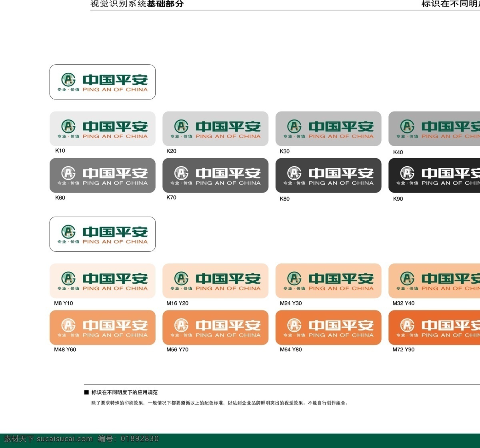Select the M8 Y10 pale orange swatch
Screen dimensions: 480x448
(102, 281)
